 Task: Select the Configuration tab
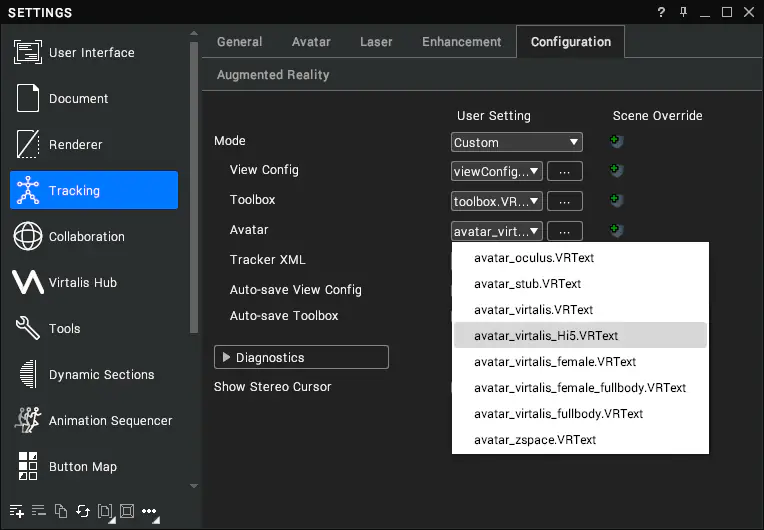click(571, 42)
